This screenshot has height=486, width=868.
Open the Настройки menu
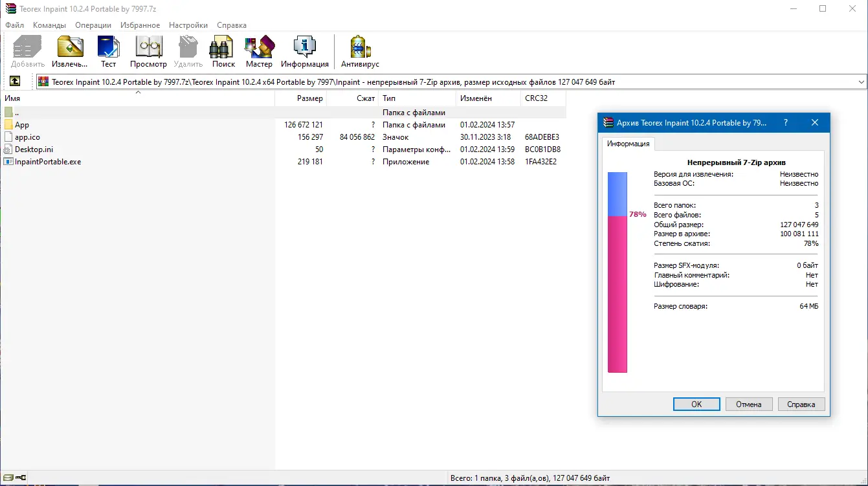(188, 25)
